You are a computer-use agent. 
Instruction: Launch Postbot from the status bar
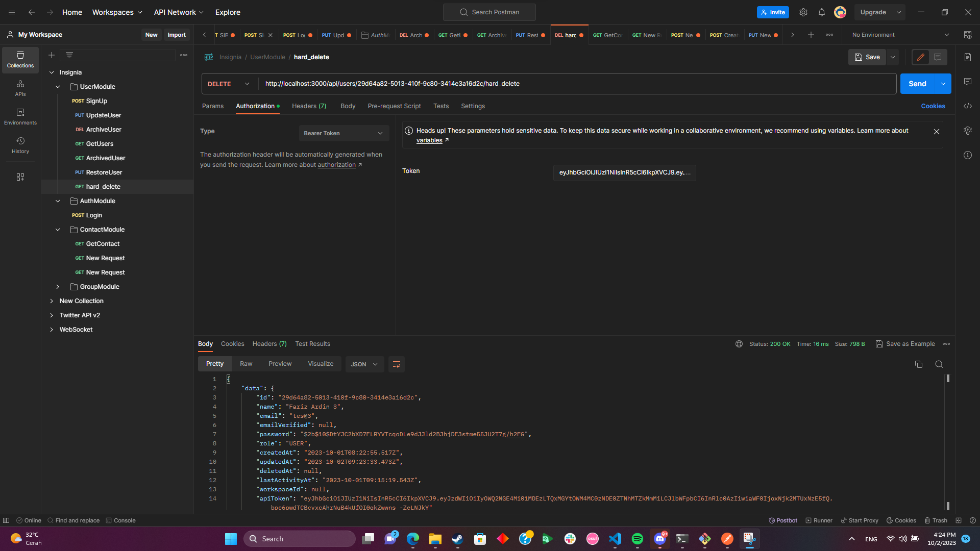(x=783, y=520)
